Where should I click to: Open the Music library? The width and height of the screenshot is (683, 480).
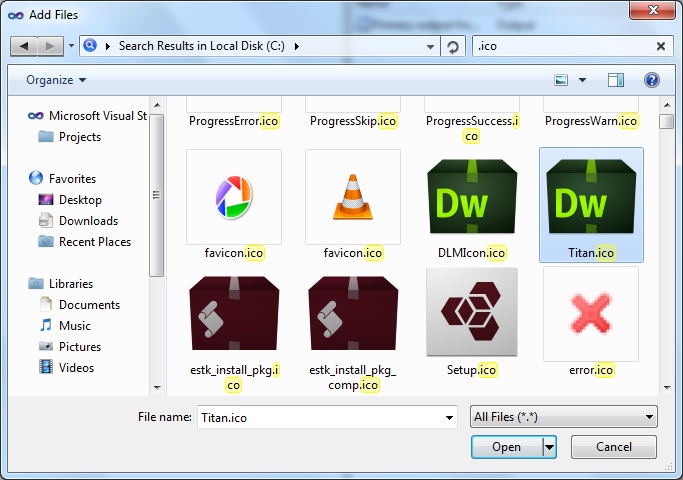pyautogui.click(x=65, y=326)
